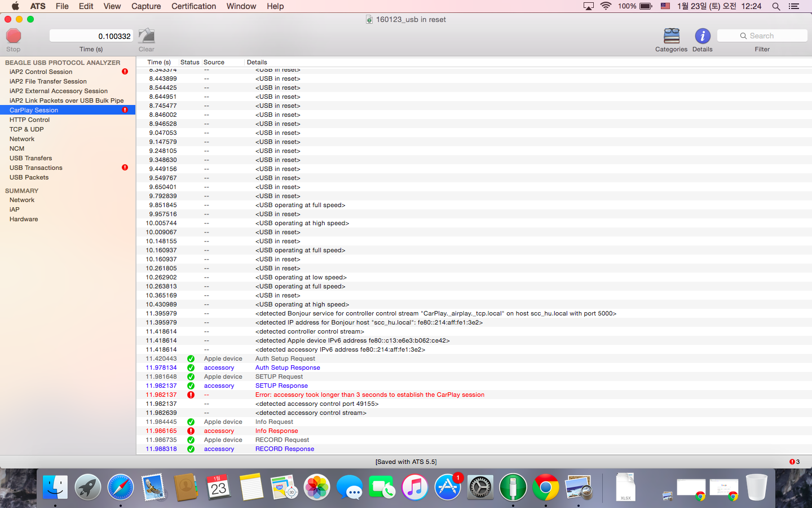812x508 pixels.
Task: Select USB operating at low speed row
Action: tap(474, 277)
